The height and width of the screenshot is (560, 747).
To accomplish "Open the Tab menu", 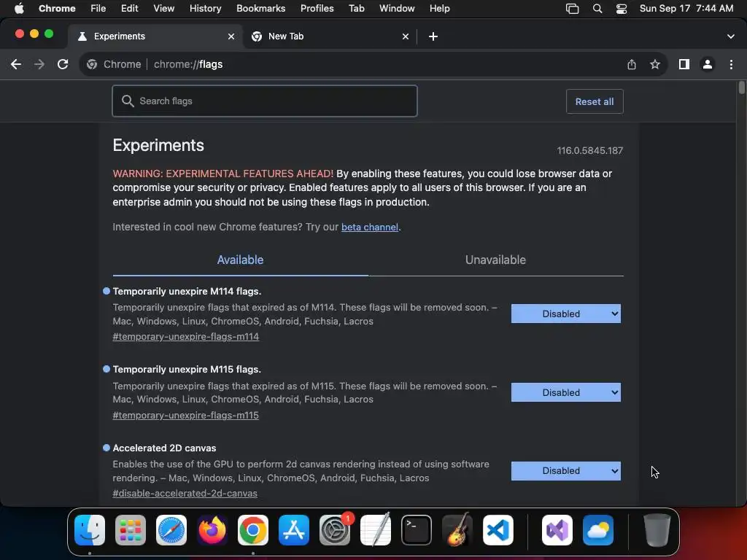I will pos(356,9).
